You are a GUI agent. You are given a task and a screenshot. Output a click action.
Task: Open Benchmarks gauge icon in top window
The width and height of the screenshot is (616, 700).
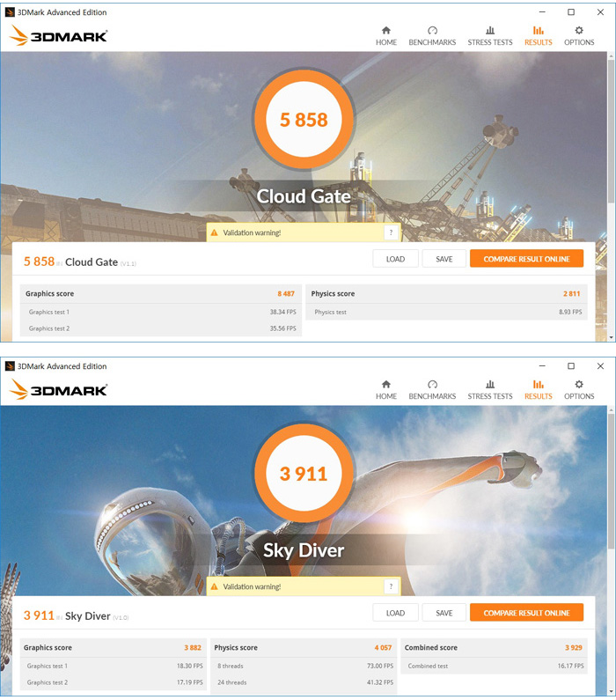coord(432,30)
